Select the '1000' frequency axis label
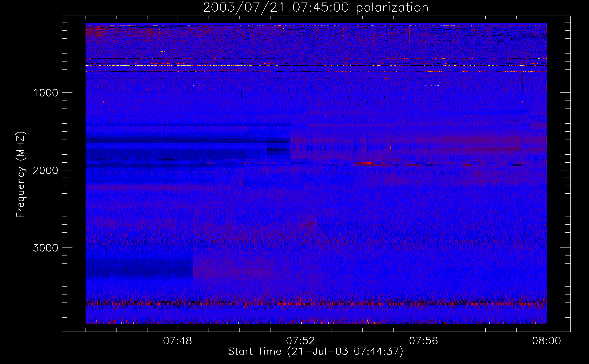The height and width of the screenshot is (364, 589). click(x=46, y=93)
